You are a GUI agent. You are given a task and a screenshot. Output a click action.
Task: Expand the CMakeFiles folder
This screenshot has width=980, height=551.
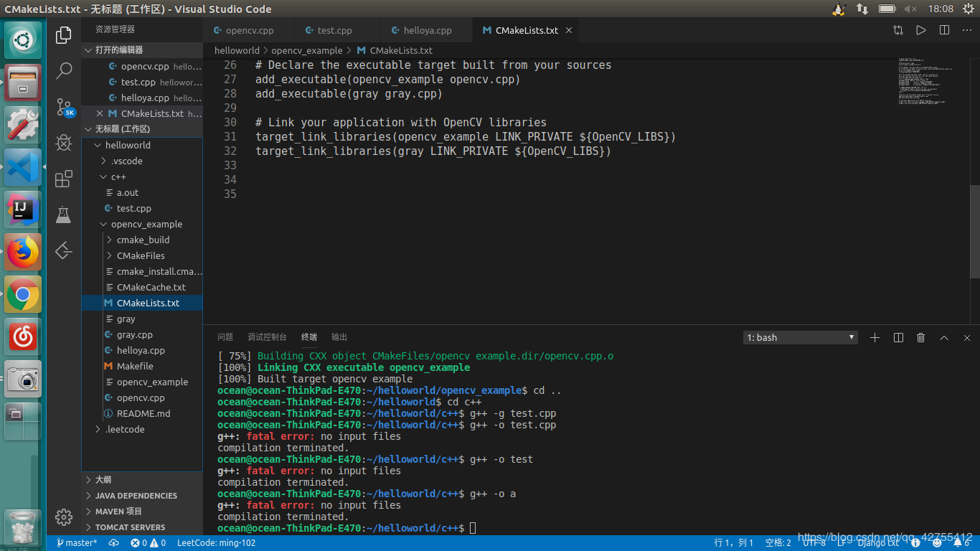142,255
